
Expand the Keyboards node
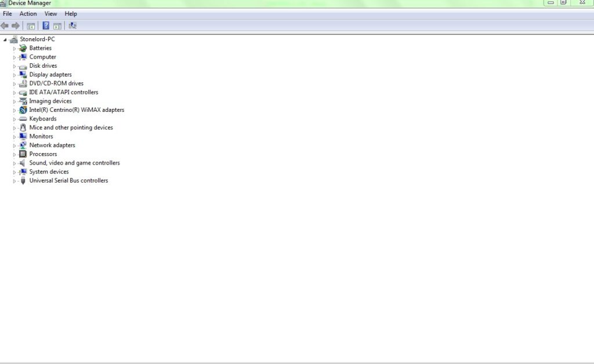point(15,119)
